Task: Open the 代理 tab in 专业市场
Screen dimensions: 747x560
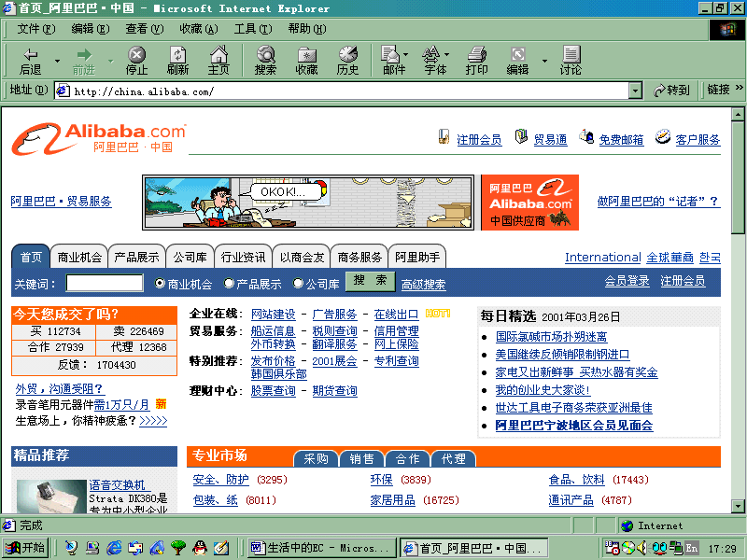Action: (453, 458)
